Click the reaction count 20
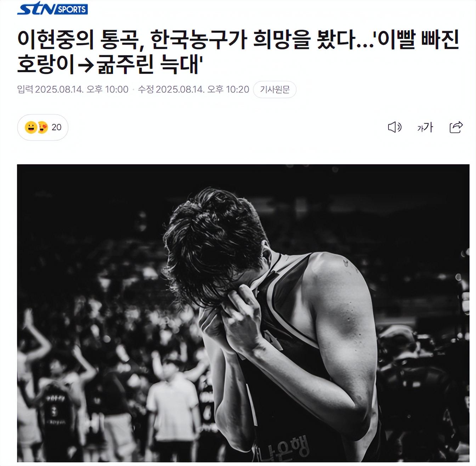The image size is (476, 466). (x=56, y=127)
